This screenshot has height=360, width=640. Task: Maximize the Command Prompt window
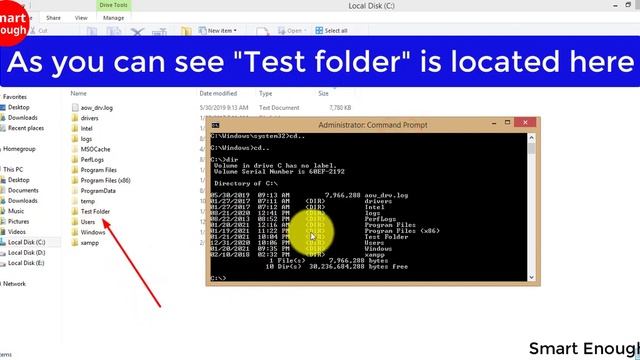pos(507,122)
